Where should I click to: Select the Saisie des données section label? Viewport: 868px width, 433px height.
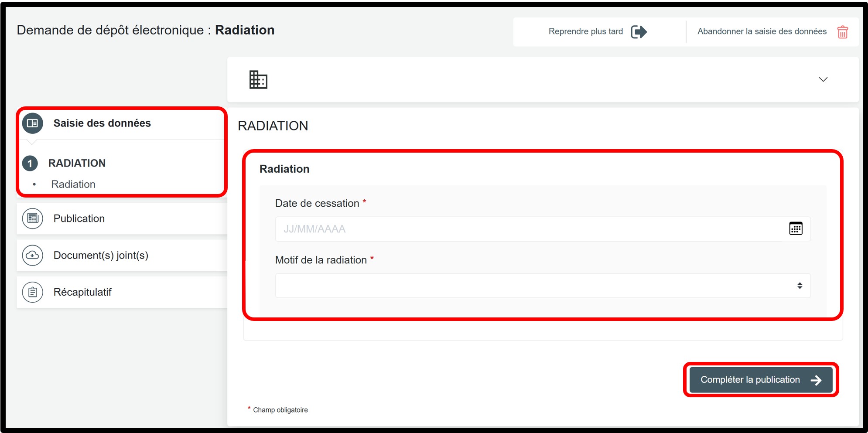(102, 123)
